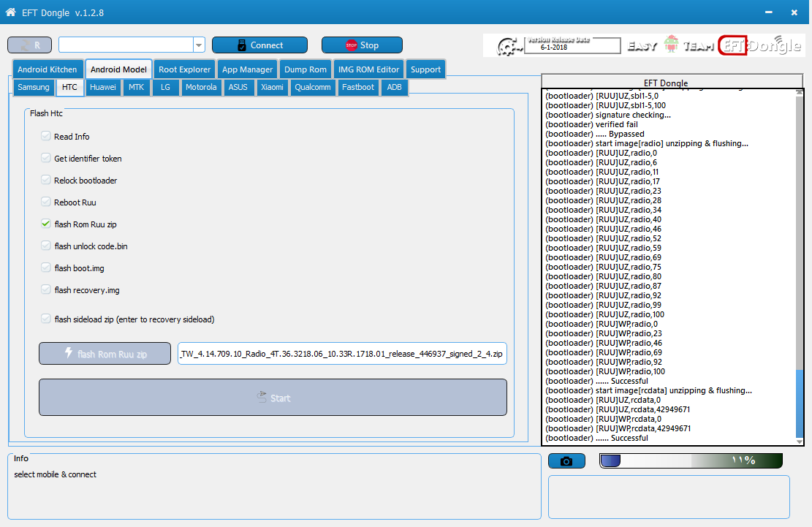Click the camera screenshot icon
This screenshot has height=527, width=812.
click(x=566, y=460)
